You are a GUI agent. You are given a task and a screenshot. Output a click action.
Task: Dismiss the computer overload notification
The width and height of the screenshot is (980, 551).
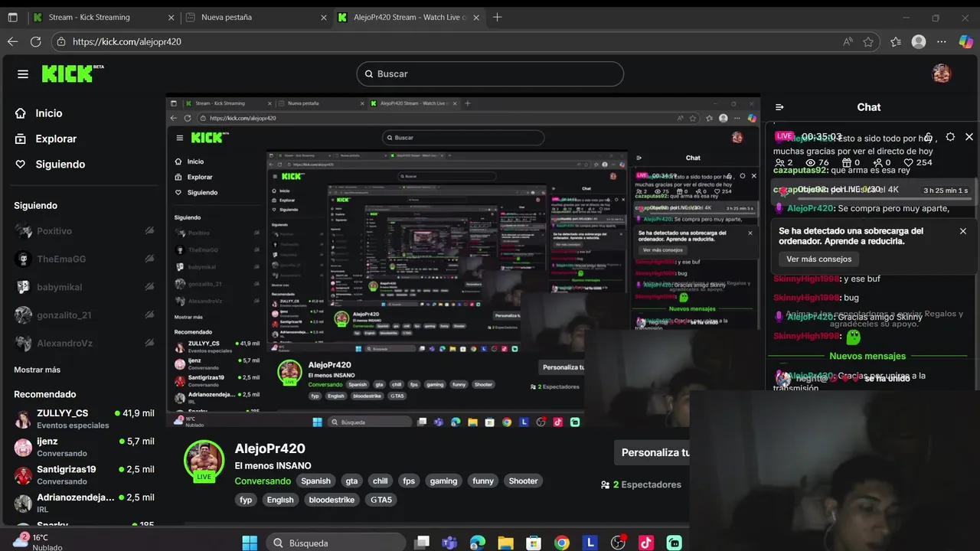click(963, 231)
